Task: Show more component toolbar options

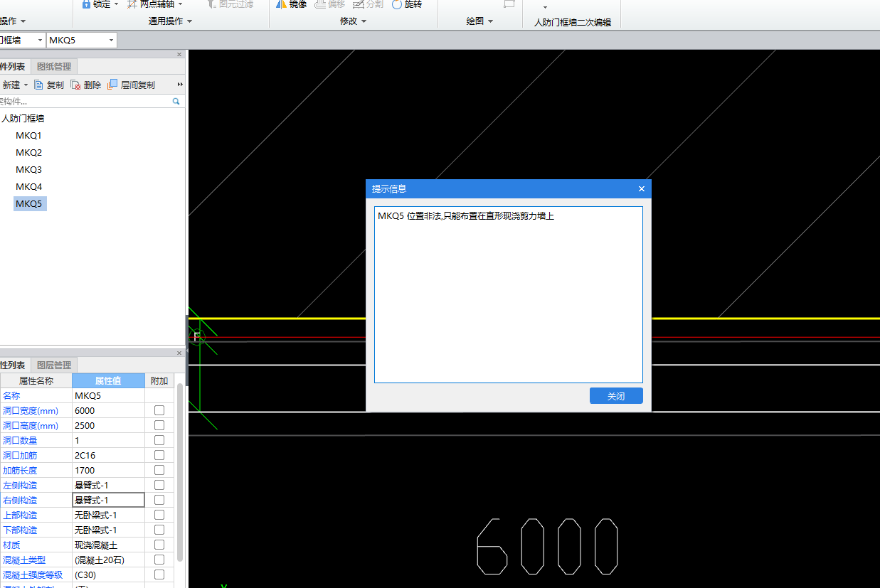Action: coord(180,85)
